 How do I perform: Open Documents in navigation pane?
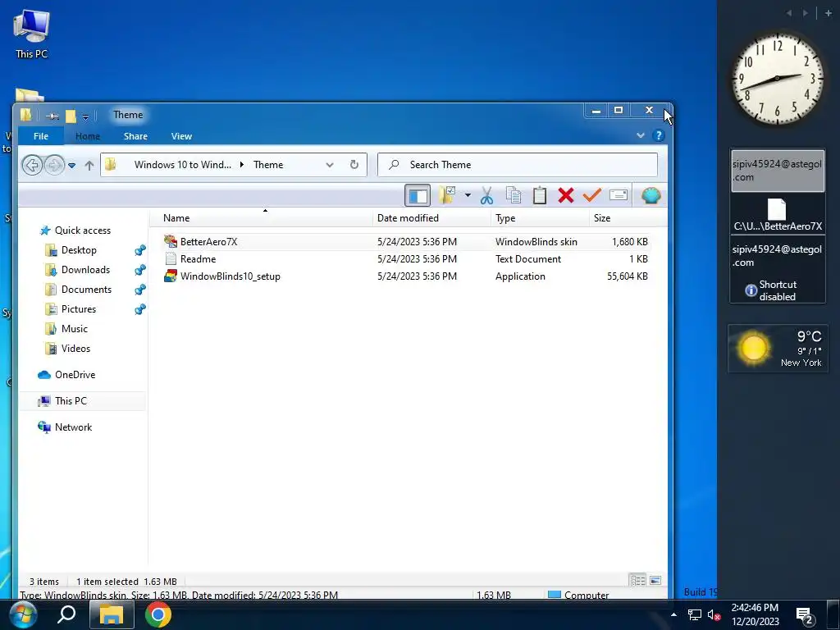(86, 290)
